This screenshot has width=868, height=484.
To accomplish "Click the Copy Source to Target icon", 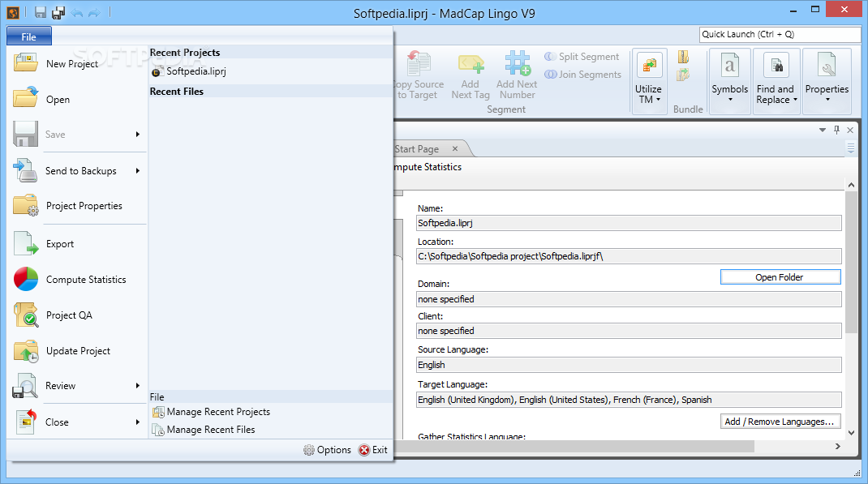I will pos(418,63).
